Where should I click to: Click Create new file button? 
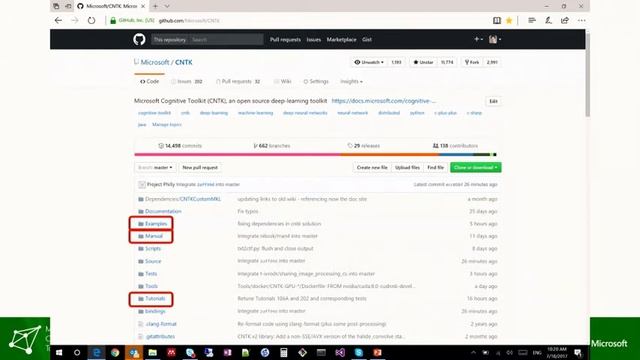pyautogui.click(x=372, y=168)
